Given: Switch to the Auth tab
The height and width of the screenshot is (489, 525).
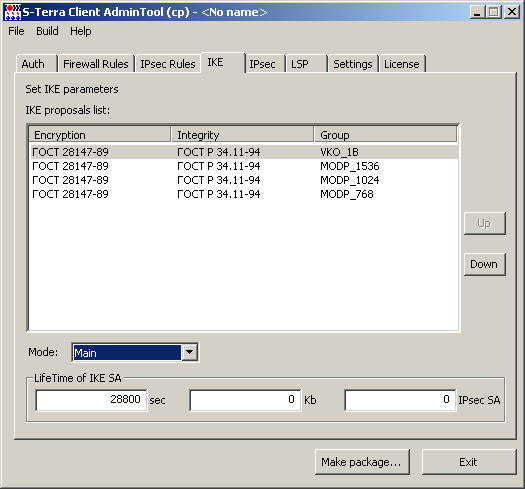Looking at the screenshot, I should tap(36, 64).
